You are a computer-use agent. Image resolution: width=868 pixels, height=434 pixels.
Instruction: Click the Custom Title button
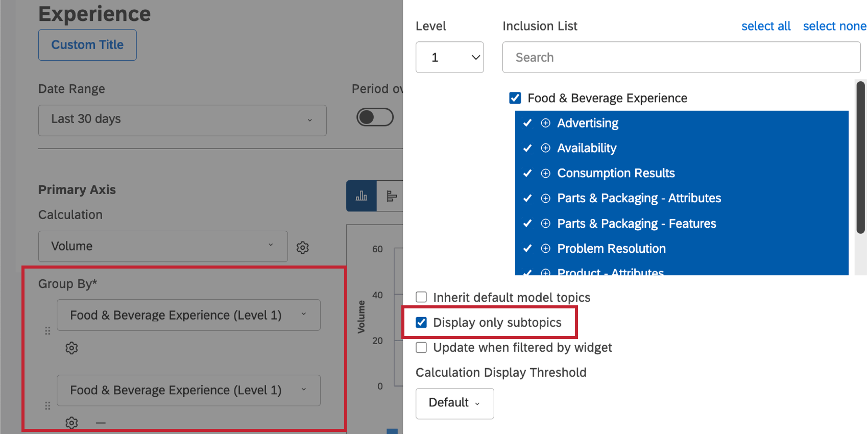pos(87,45)
